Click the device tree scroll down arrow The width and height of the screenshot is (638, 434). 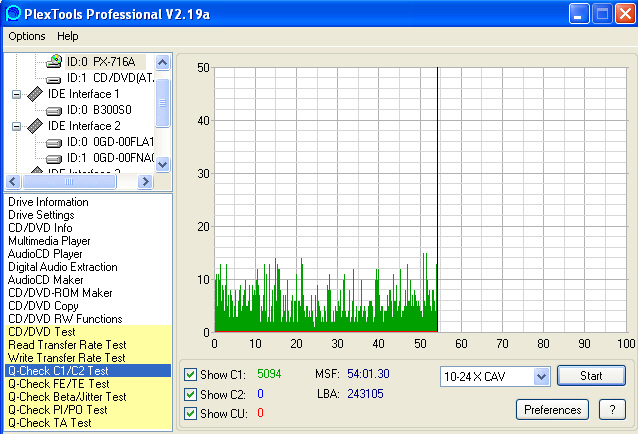pos(162,164)
